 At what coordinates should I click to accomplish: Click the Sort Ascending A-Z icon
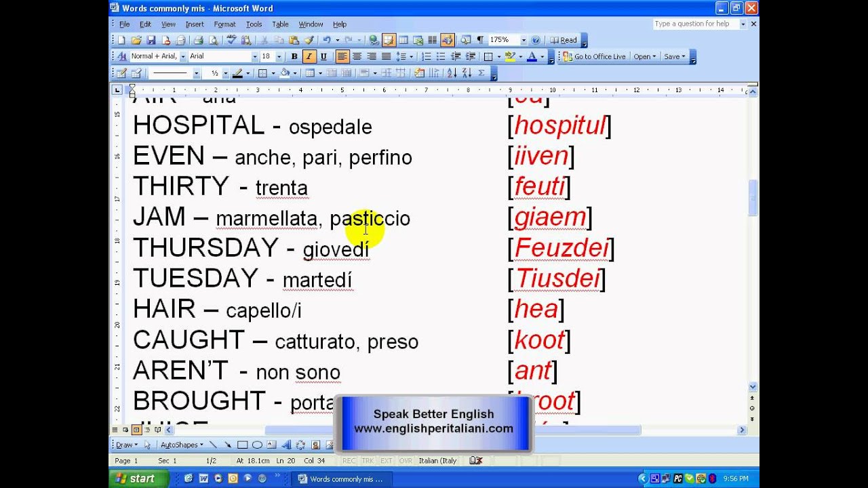pos(452,73)
